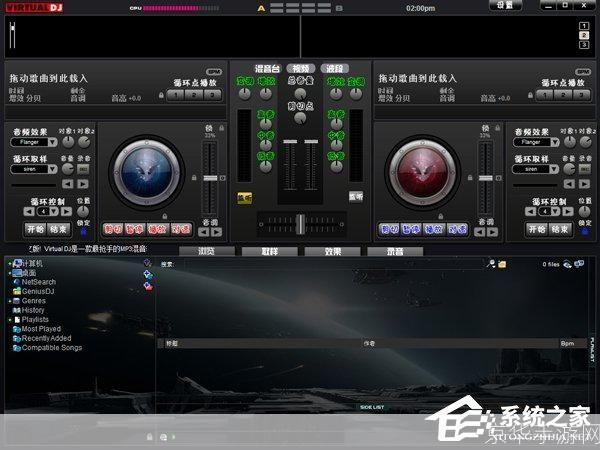Click the right deck blue 暂停 pause button
The width and height of the screenshot is (600, 450).
[x=412, y=229]
